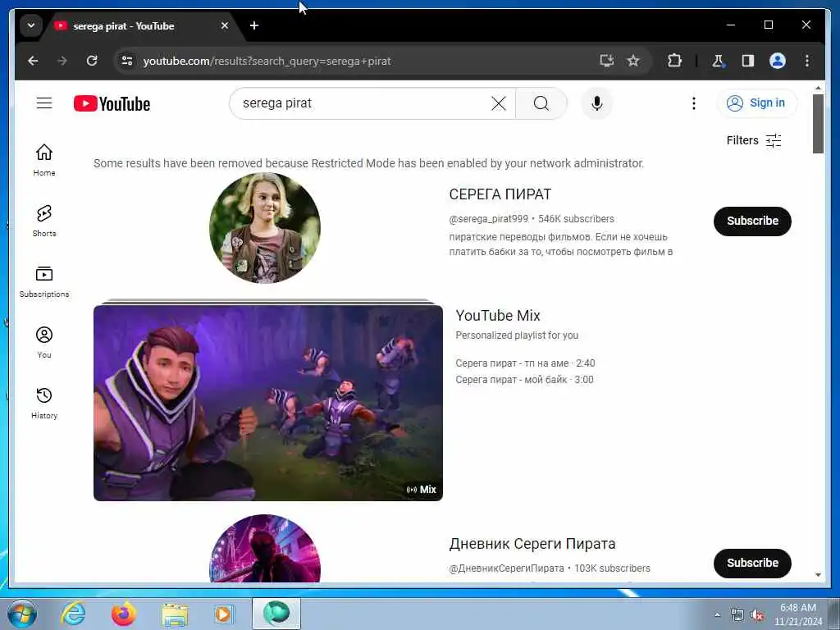This screenshot has height=630, width=840.
Task: Open the You section in sidebar
Action: pos(44,342)
